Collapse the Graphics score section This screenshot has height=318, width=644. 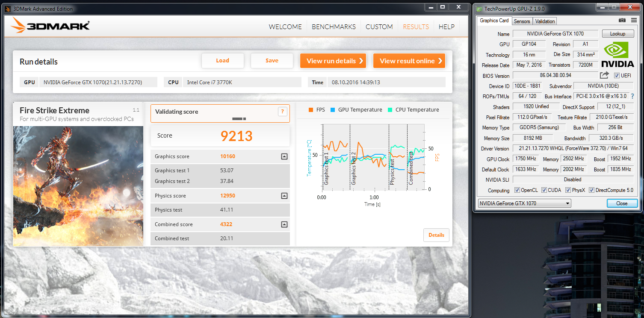[284, 156]
